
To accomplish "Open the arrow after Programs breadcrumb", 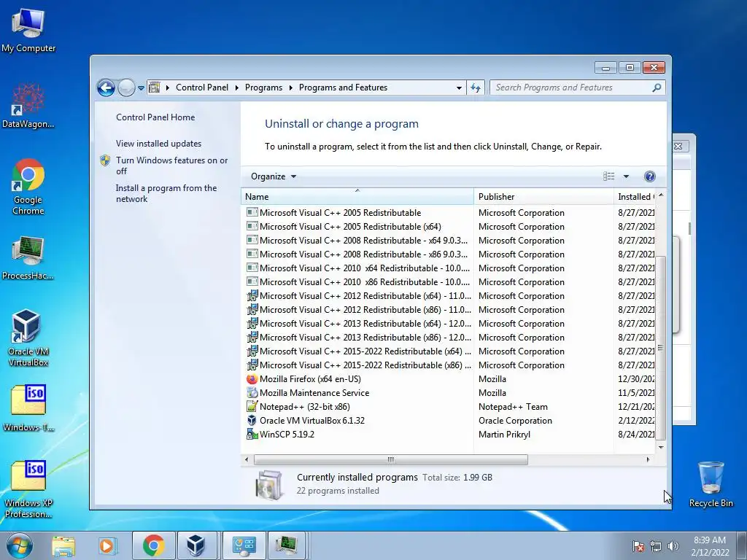I will 290,88.
